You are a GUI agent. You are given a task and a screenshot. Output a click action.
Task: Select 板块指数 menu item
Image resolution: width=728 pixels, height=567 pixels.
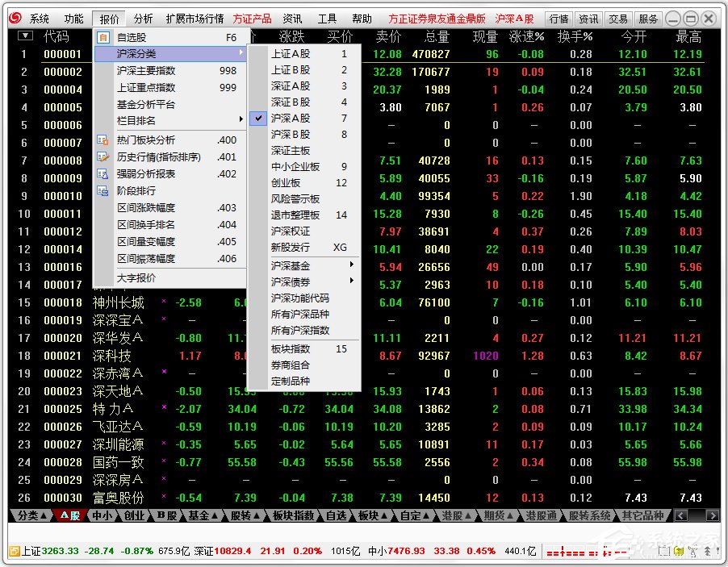(304, 348)
